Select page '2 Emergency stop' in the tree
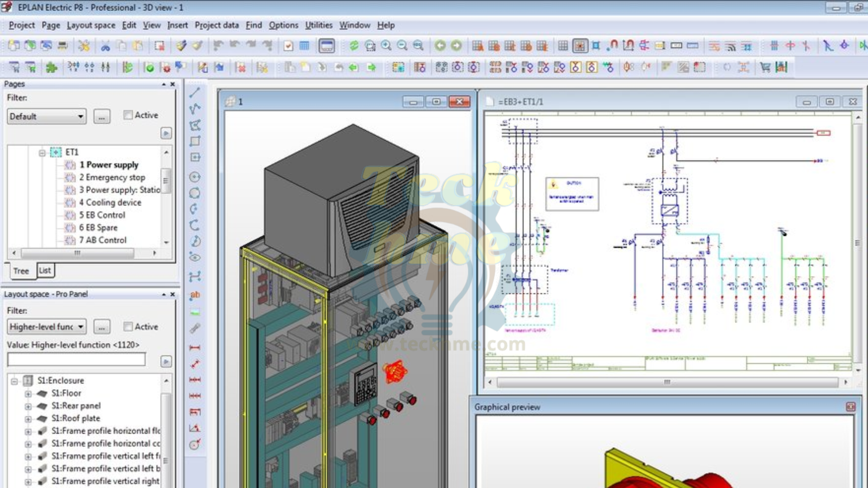This screenshot has width=868, height=488. click(x=112, y=177)
